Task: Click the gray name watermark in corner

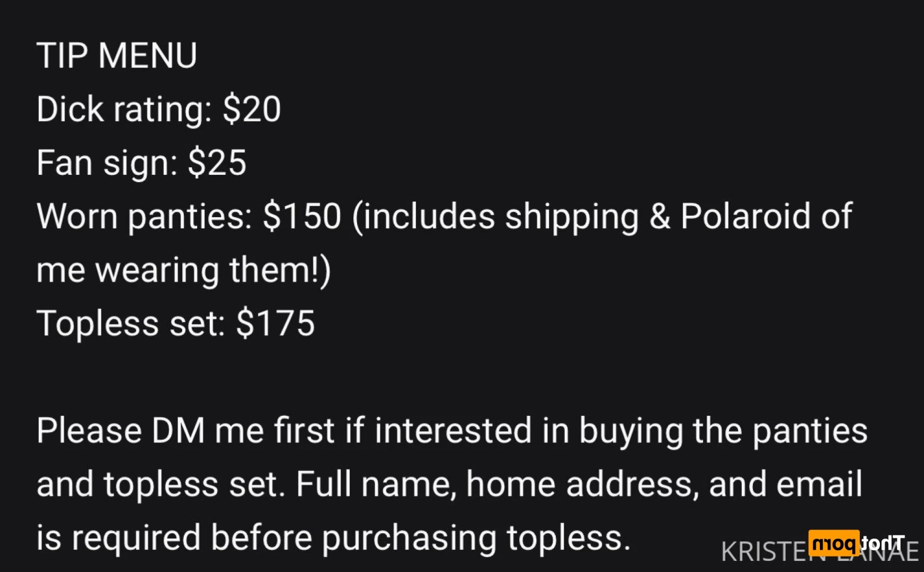Action: coord(819,552)
